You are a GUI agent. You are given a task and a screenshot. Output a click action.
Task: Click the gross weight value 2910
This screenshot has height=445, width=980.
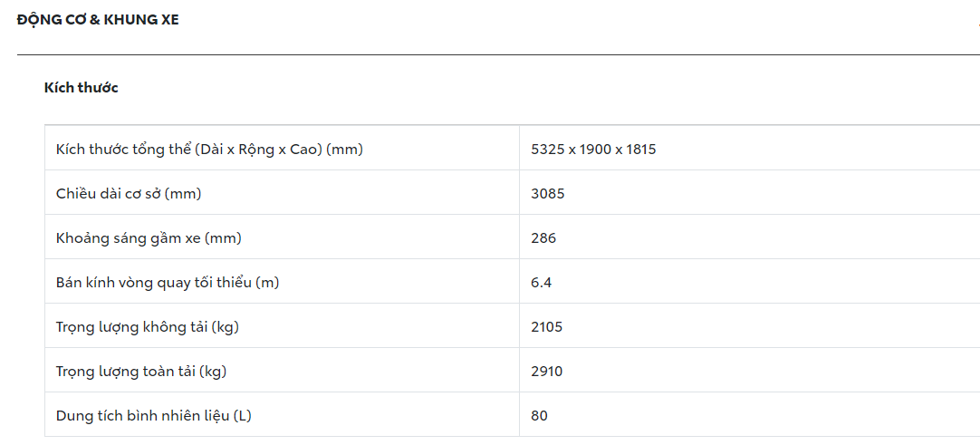(547, 372)
